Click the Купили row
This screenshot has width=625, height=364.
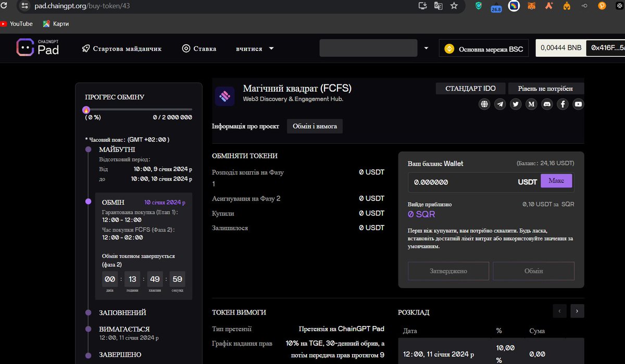point(298,213)
